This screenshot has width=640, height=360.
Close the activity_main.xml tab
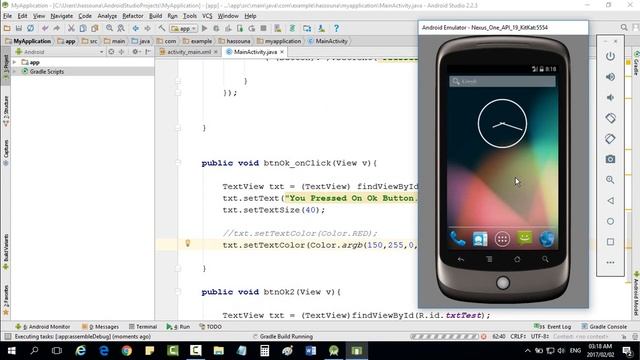coord(216,52)
